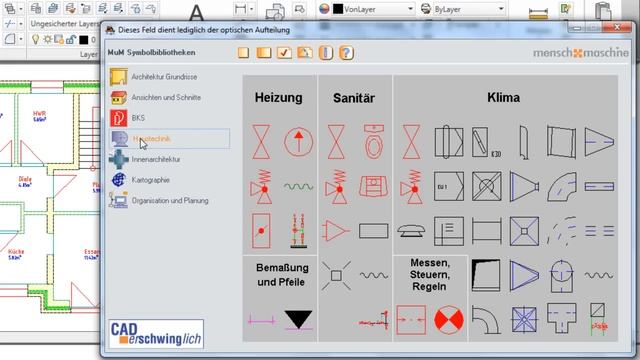Pick the Klima flat blue duct rectangle symbol
This screenshot has width=640, height=360.
click(599, 187)
